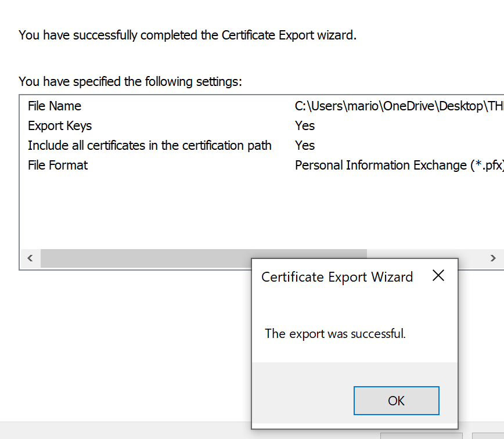Click Yes value for Include all certificates
The width and height of the screenshot is (504, 439).
tap(305, 146)
